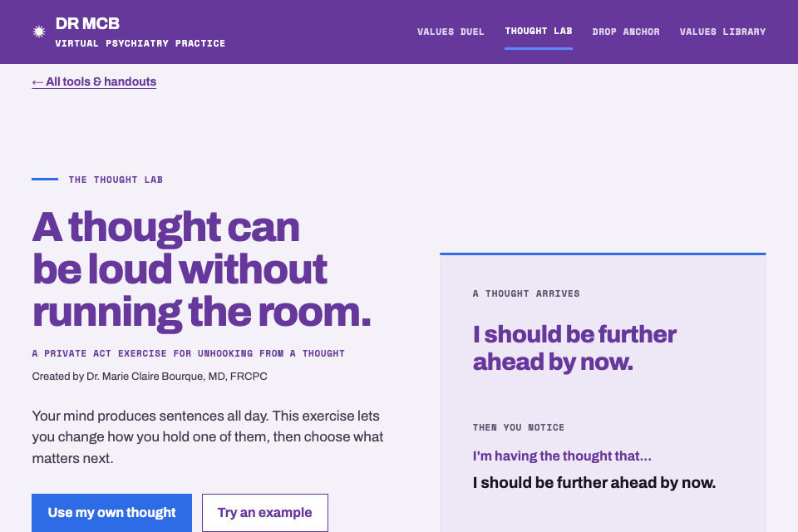Screen dimensions: 798x532
Task: Open the DR MCB home title
Action: coord(87,23)
